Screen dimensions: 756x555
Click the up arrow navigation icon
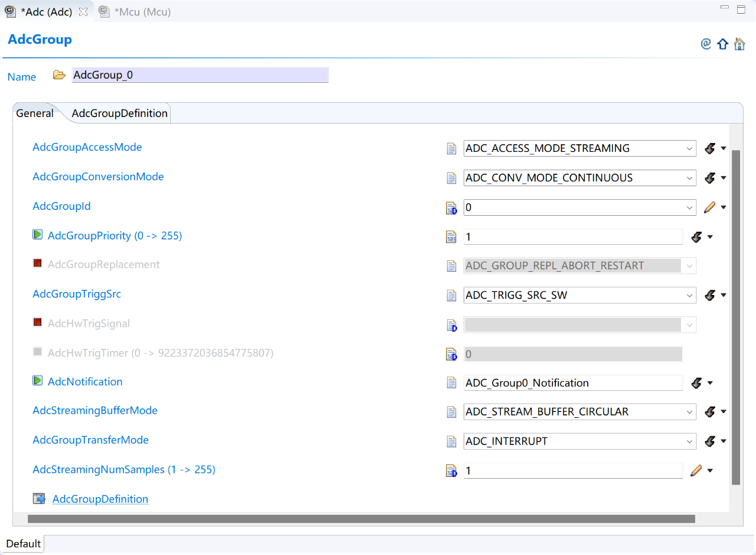(722, 44)
